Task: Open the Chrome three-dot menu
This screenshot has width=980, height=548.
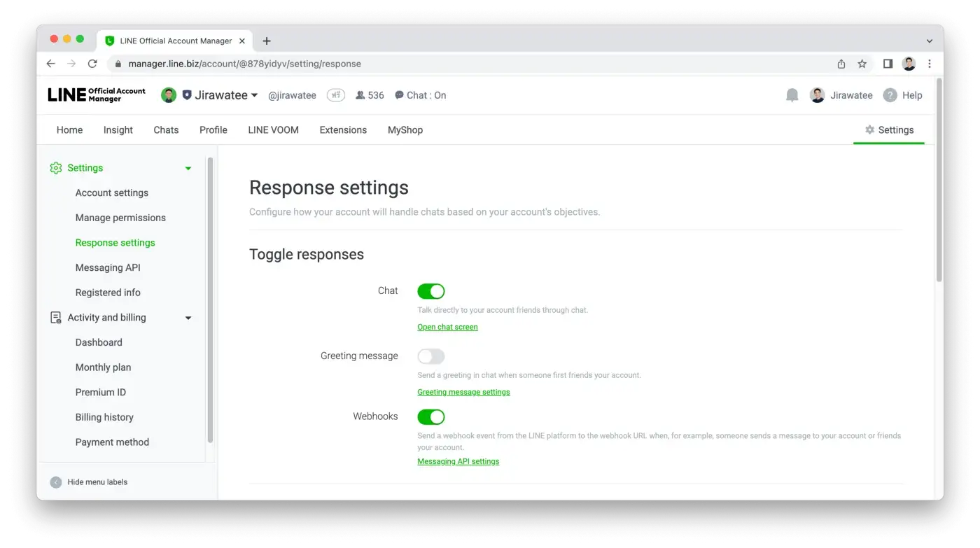Action: [930, 64]
